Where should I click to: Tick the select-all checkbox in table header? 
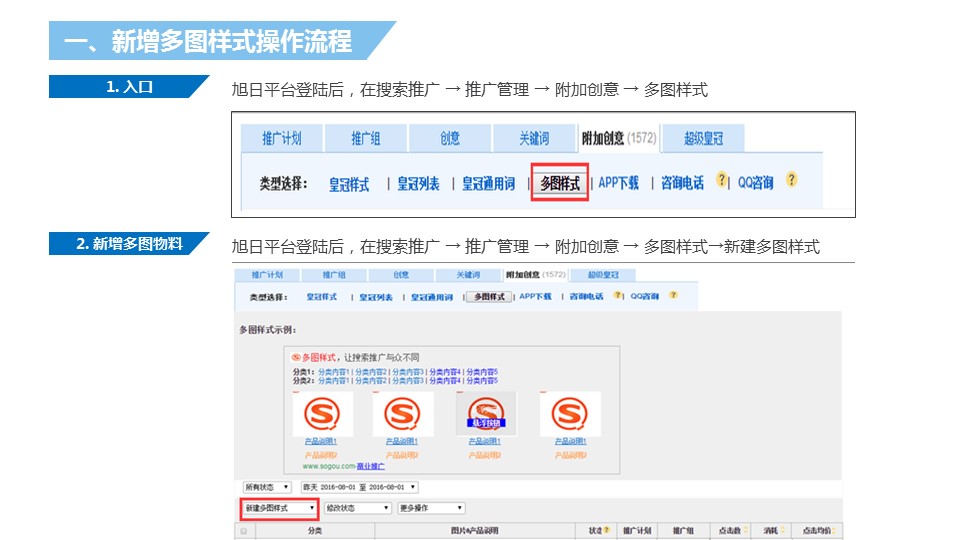pyautogui.click(x=244, y=531)
